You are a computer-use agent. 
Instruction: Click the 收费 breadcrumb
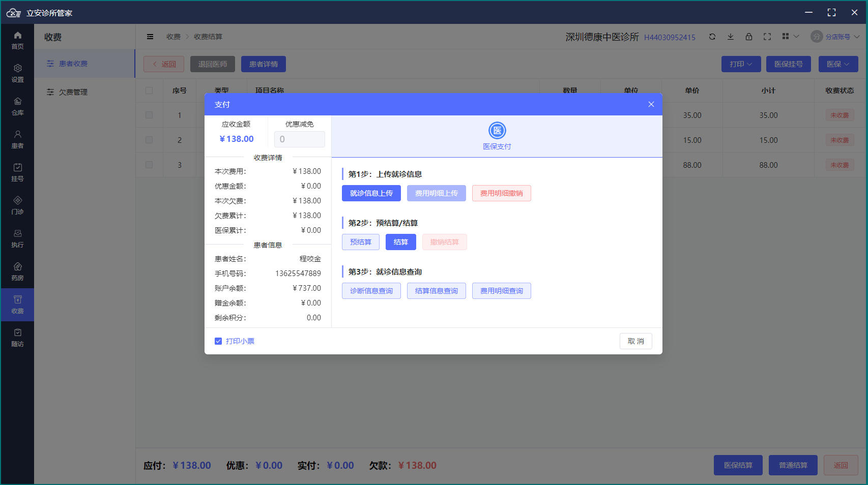[173, 37]
